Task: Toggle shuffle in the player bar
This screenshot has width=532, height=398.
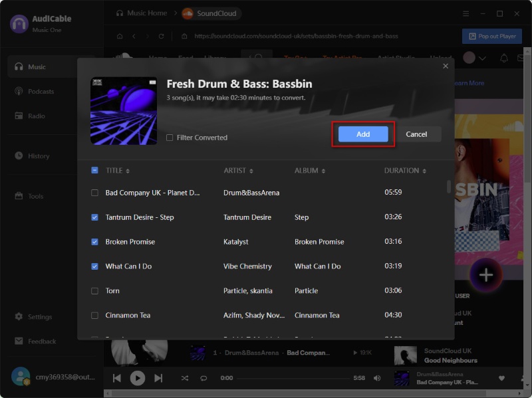Action: [185, 378]
